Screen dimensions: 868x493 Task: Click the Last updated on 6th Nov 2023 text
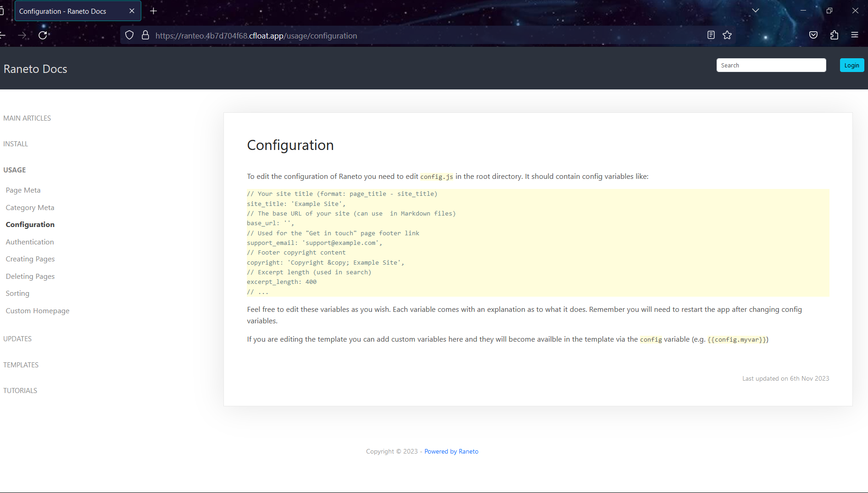(786, 379)
